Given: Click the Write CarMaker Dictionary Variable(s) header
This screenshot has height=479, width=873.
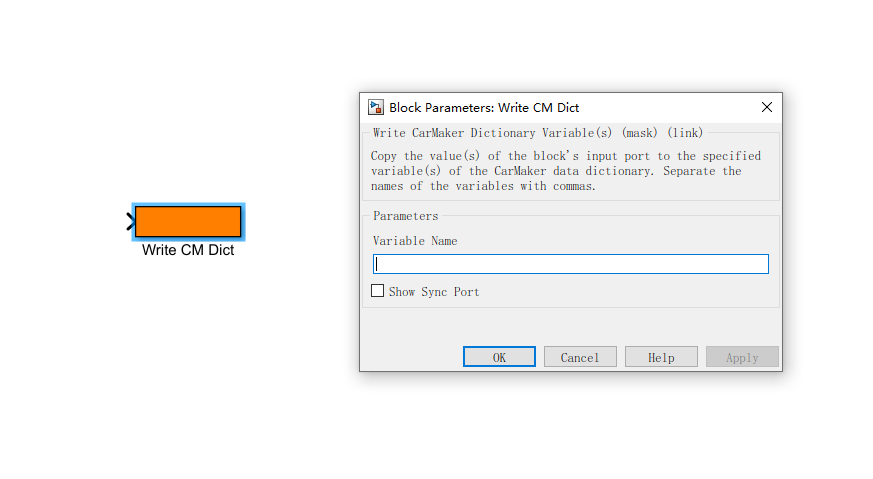Looking at the screenshot, I should tap(537, 133).
